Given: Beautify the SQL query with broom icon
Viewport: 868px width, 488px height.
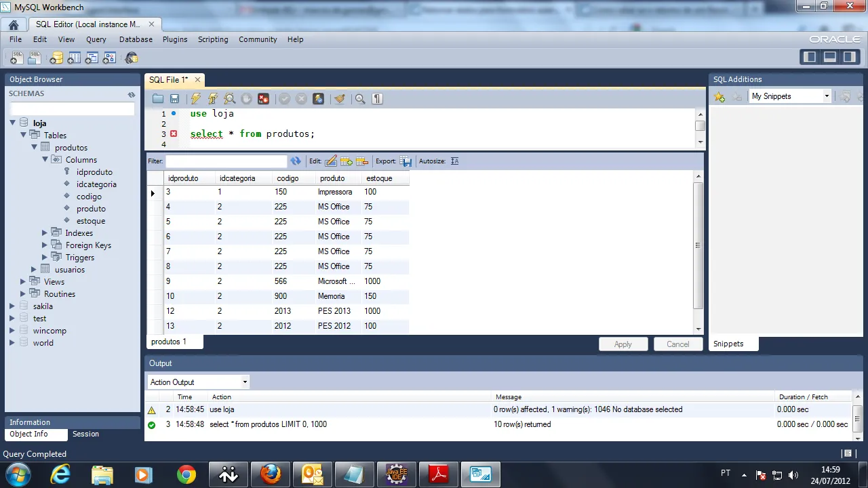Looking at the screenshot, I should [340, 99].
